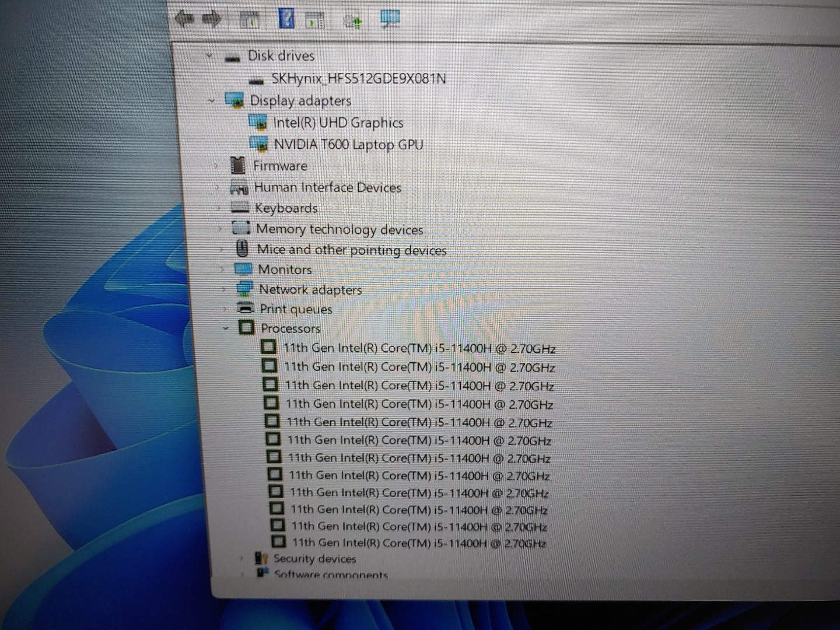Screen dimensions: 840x630
Task: Collapse the Display adapters category
Action: pyautogui.click(x=212, y=100)
